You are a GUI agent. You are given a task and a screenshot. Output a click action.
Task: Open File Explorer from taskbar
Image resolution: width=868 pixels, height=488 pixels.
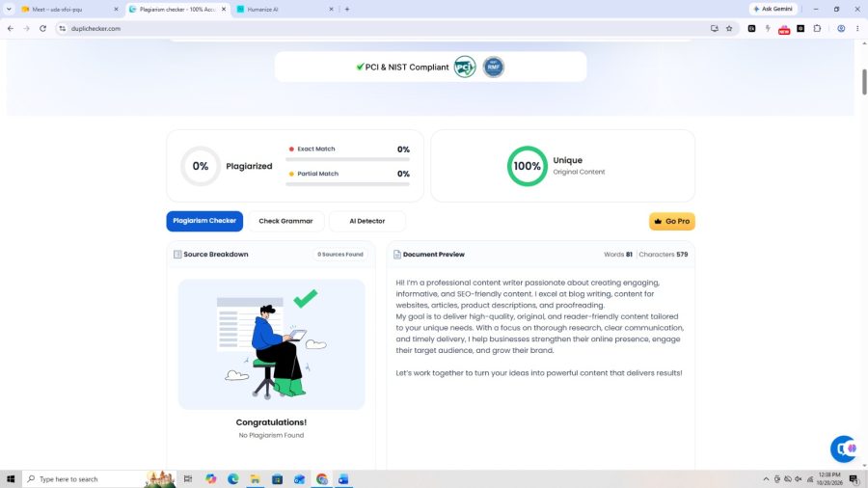point(255,479)
